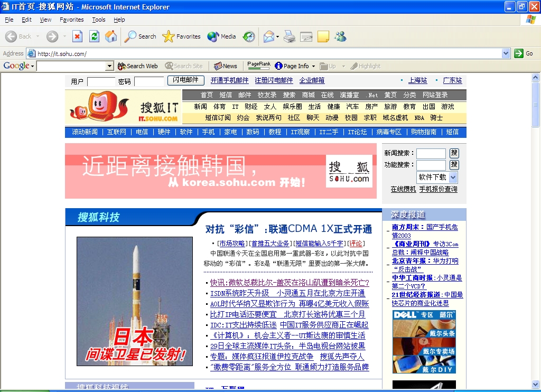
Task: Click the 搜 button beside 新闻搜索
Action: point(454,153)
